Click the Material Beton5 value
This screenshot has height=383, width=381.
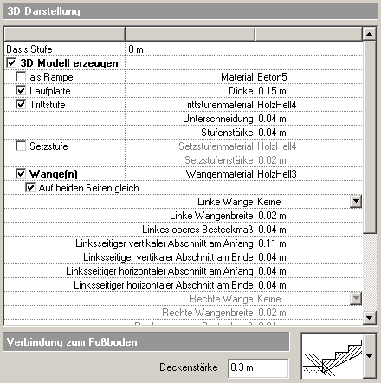pyautogui.click(x=272, y=77)
